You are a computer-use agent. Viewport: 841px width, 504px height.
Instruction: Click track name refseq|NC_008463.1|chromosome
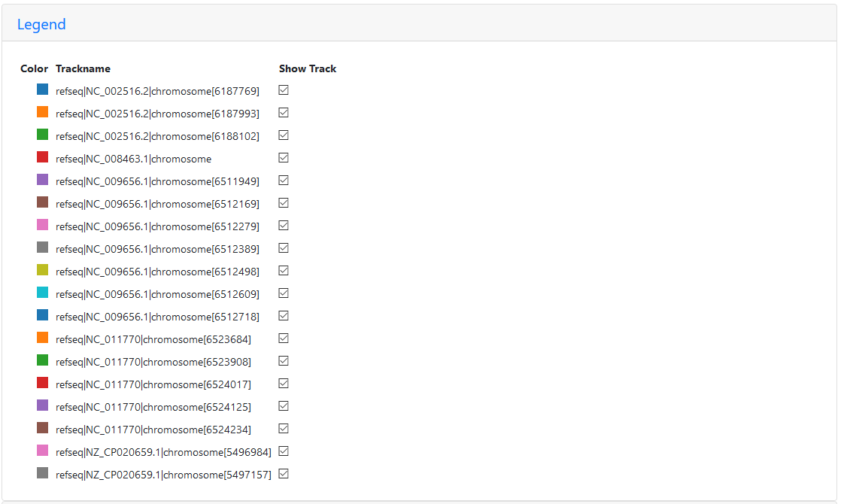click(x=134, y=159)
